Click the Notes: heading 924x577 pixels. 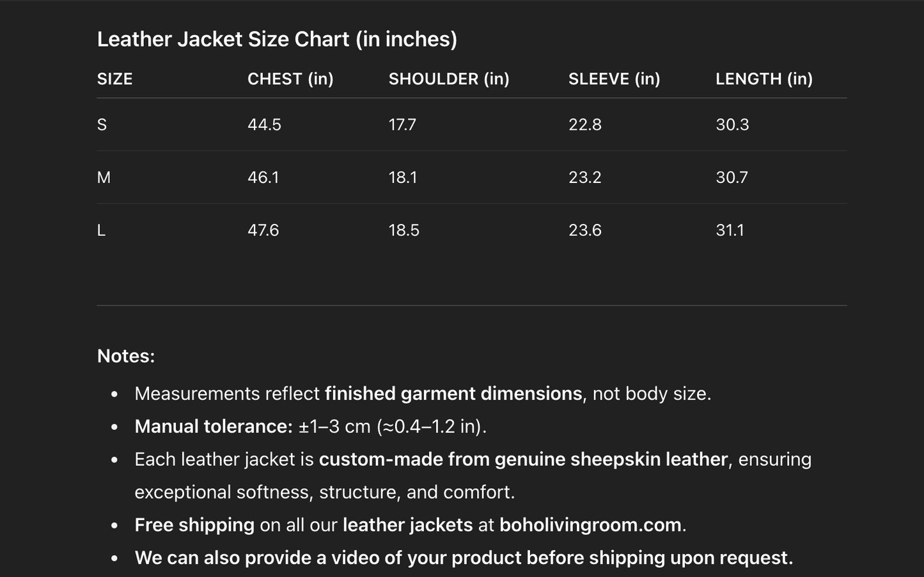pos(126,356)
